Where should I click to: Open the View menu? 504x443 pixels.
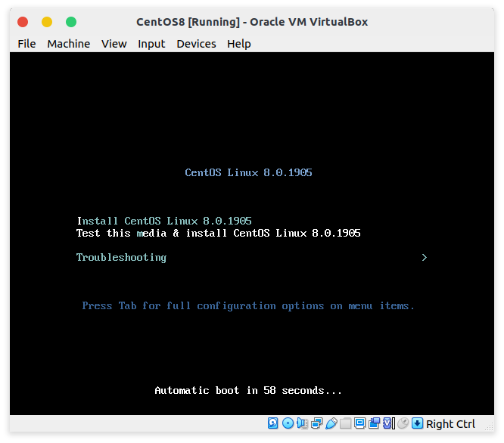(114, 44)
